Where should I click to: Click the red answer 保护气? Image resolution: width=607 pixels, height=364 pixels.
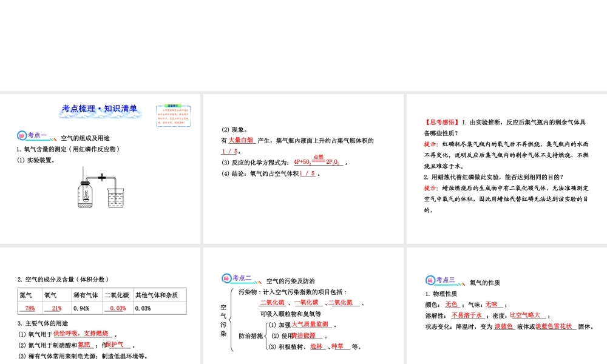[x=114, y=345]
